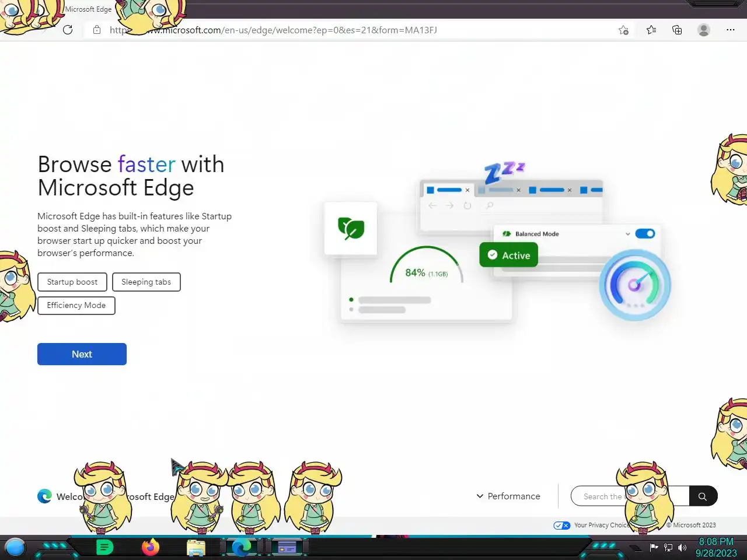Click the Microsoft Edge tab title
The image size is (747, 560).
[x=88, y=9]
